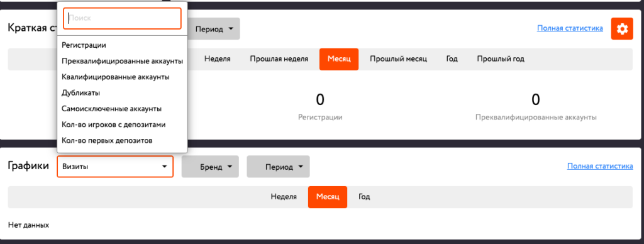Switch to the Прошлый месяц tab
The image size is (644, 244).
click(398, 58)
